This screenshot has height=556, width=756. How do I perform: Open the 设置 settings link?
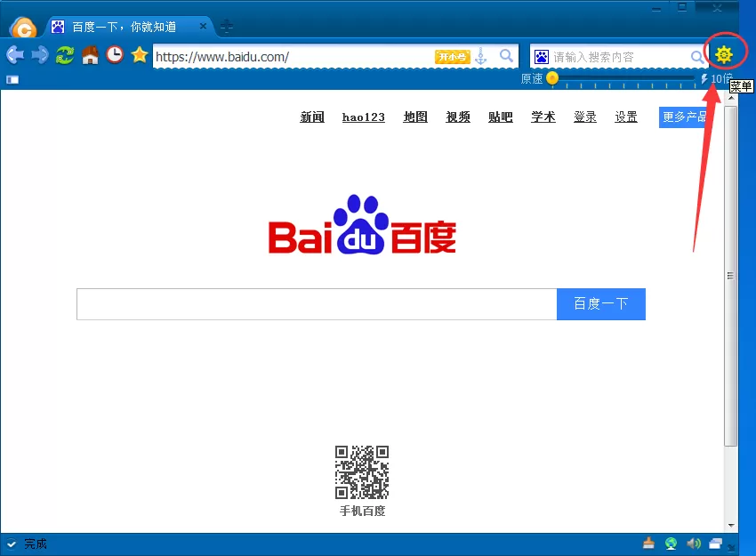tap(626, 117)
